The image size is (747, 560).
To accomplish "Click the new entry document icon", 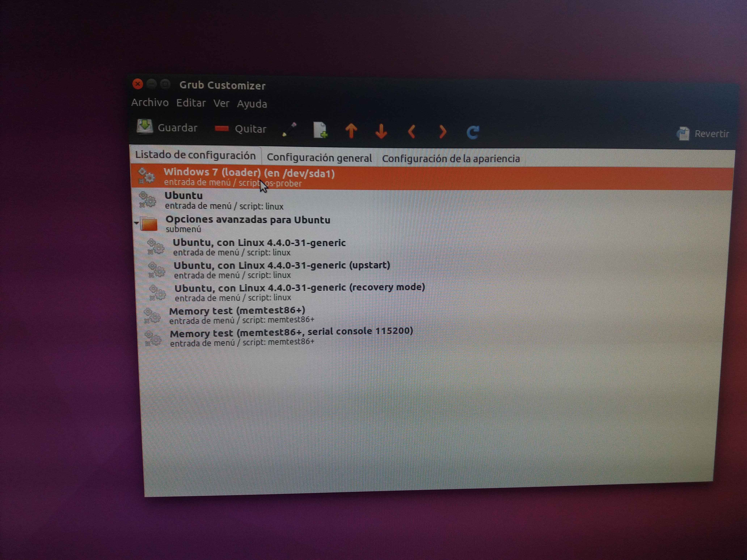I will [x=320, y=130].
